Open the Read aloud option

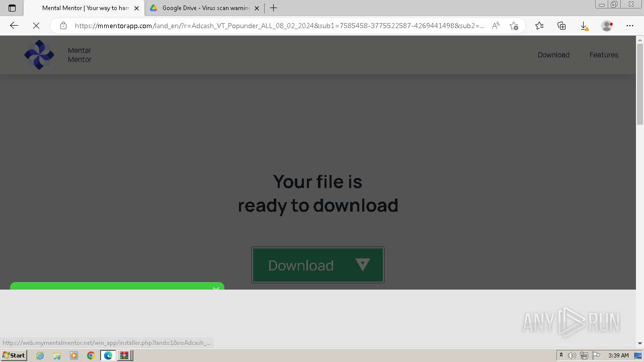tap(496, 26)
